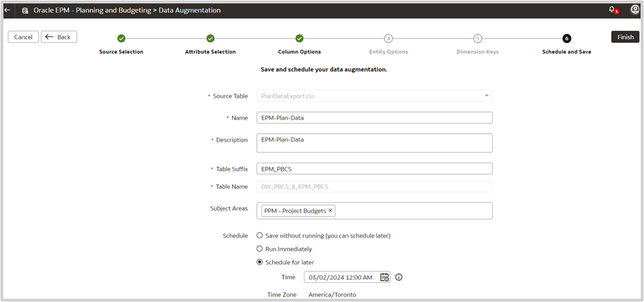The image size is (644, 302).
Task: Open the user profile avatar icon
Action: point(634,10)
